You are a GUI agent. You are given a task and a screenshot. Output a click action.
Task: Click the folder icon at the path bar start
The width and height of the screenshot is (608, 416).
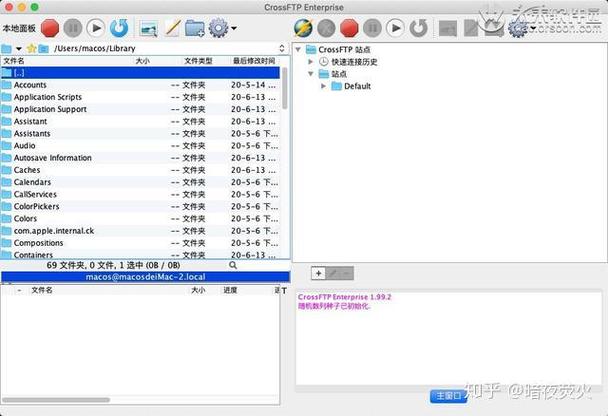click(6, 48)
